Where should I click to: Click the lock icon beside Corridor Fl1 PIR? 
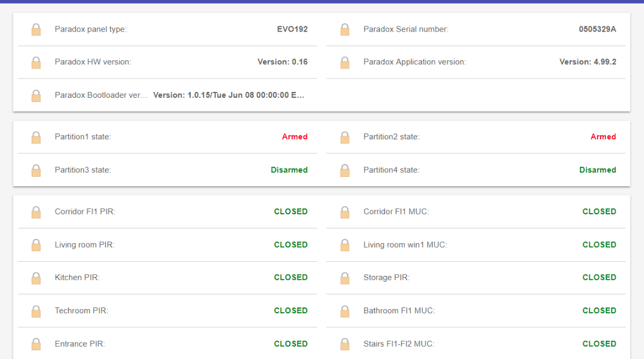[36, 212]
